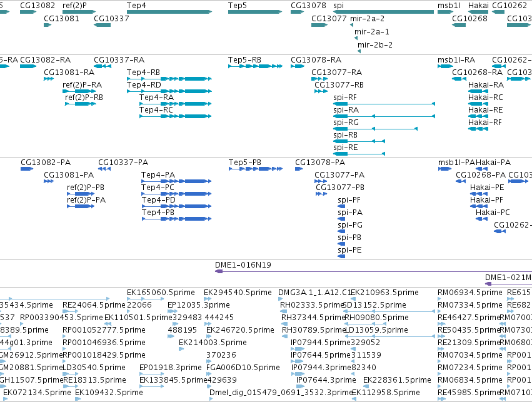
Task: Click the Tep4 gene label
Action: pos(136,6)
